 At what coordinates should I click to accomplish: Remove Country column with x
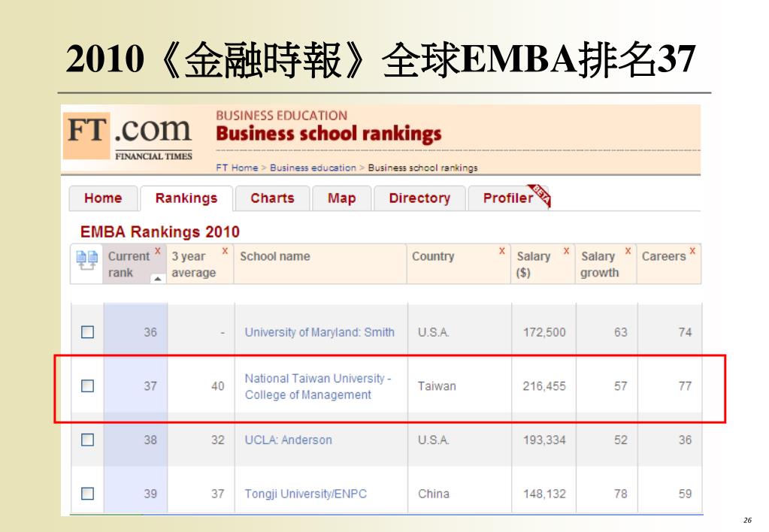coord(501,250)
